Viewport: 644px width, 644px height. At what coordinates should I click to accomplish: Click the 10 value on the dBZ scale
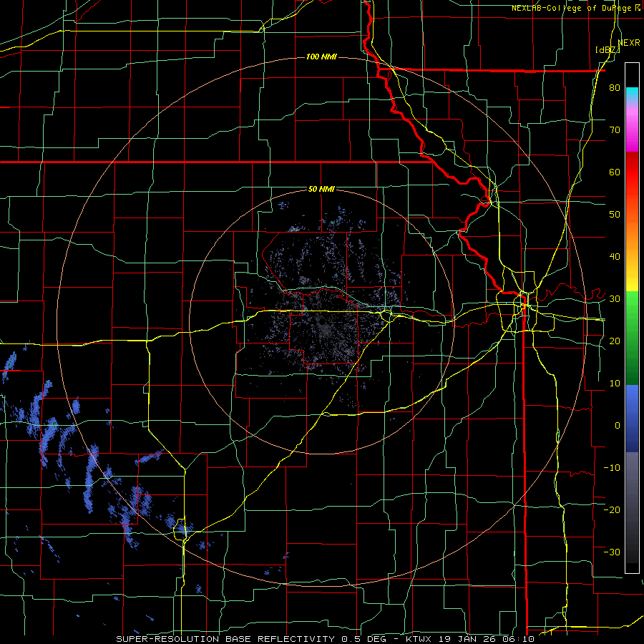615,384
